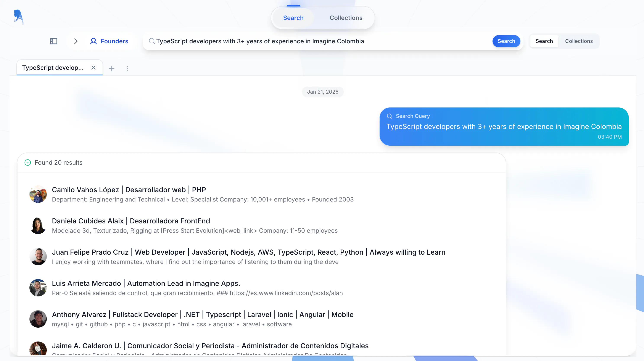The image size is (644, 361).
Task: Click the magnifier icon in search field
Action: pos(152,41)
